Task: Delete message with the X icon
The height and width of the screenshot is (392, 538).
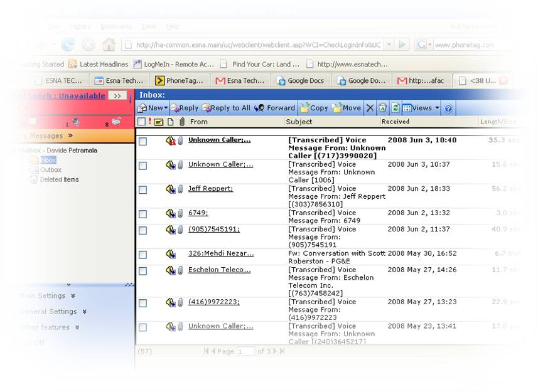Action: [370, 109]
